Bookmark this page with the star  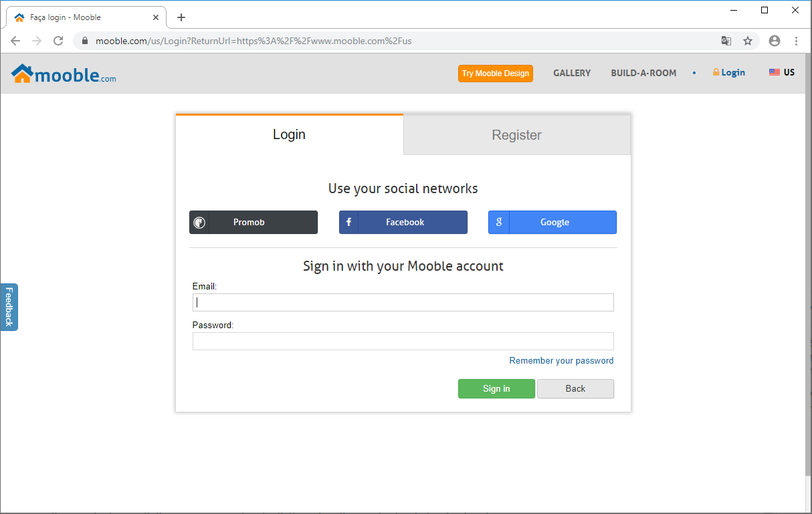[x=748, y=41]
